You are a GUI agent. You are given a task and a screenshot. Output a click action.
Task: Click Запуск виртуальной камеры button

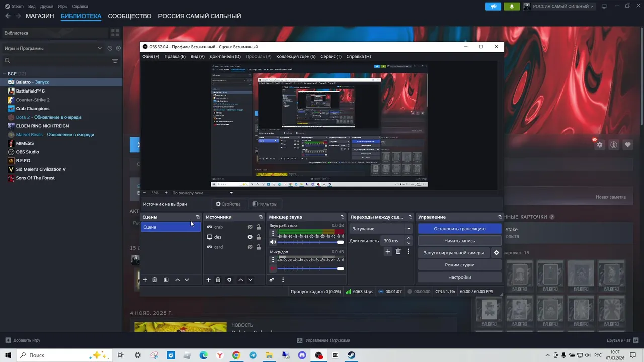[x=453, y=253]
